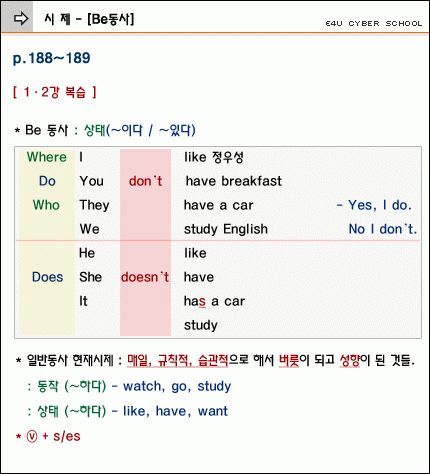430x474 pixels.
Task: Click the watch, go, study examples
Action: [x=177, y=386]
